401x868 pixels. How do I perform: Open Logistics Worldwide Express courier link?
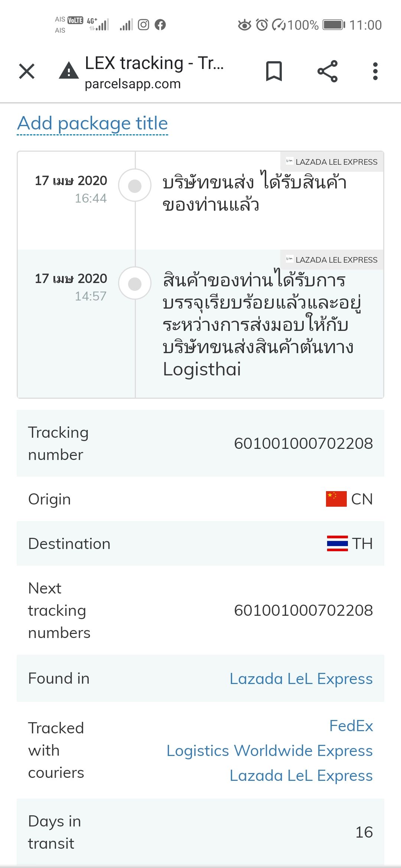coord(270,750)
